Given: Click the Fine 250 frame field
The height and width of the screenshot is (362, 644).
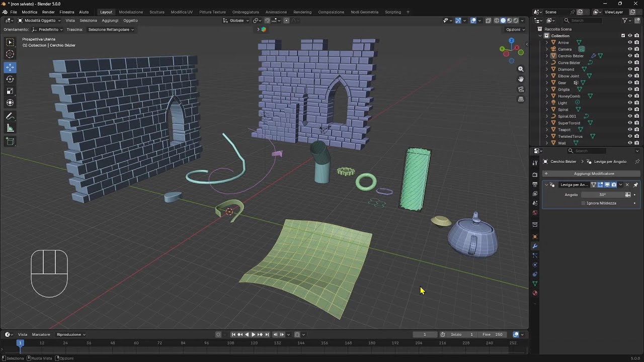Looking at the screenshot, I should point(494,334).
